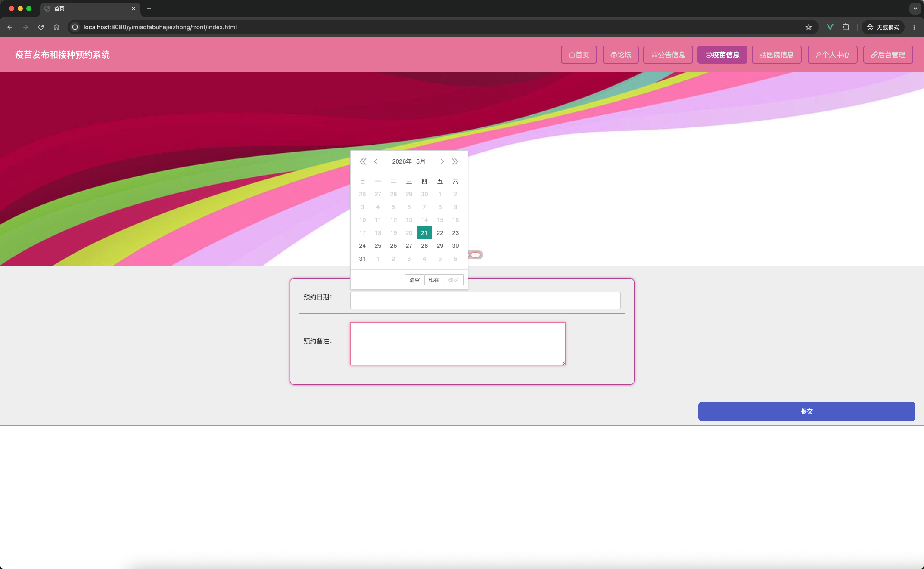Expand the tab search dropdown arrow

[915, 9]
